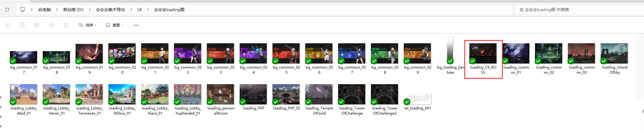Image resolution: width=644 pixels, height=132 pixels.
Task: Expand chevron after 新加卷 (D:)
Action: tap(90, 10)
